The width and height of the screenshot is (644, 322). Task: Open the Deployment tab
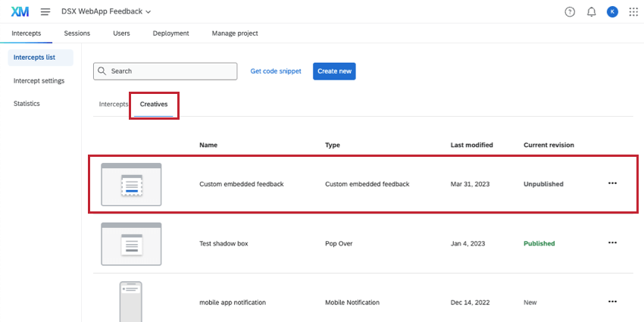170,33
